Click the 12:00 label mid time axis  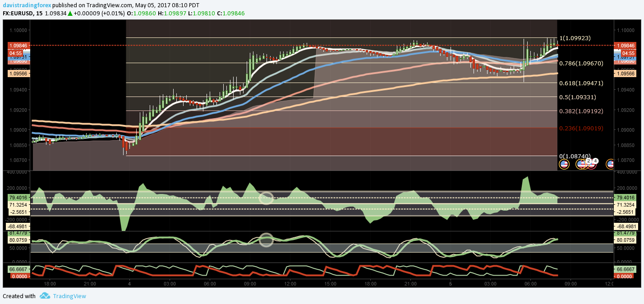point(290,284)
